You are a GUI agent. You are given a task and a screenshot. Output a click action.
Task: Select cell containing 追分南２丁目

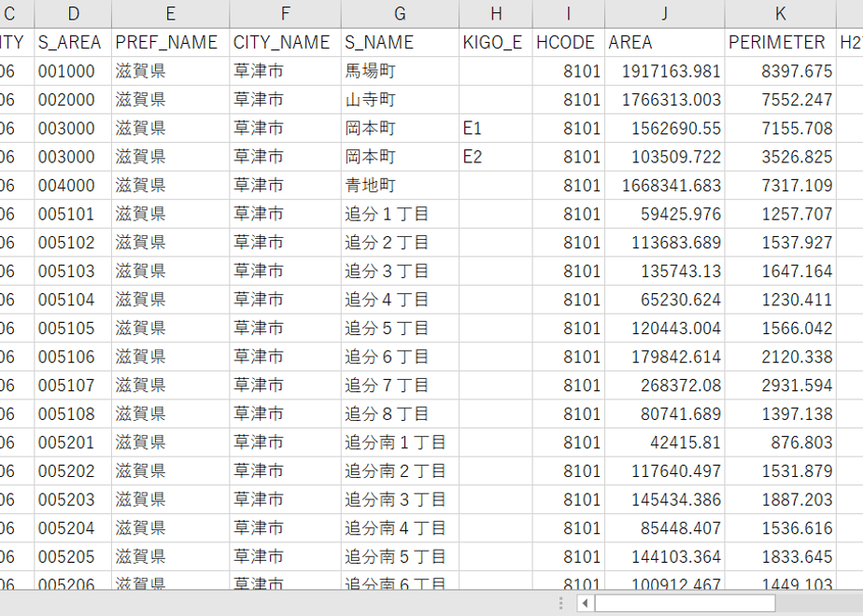[x=400, y=471]
